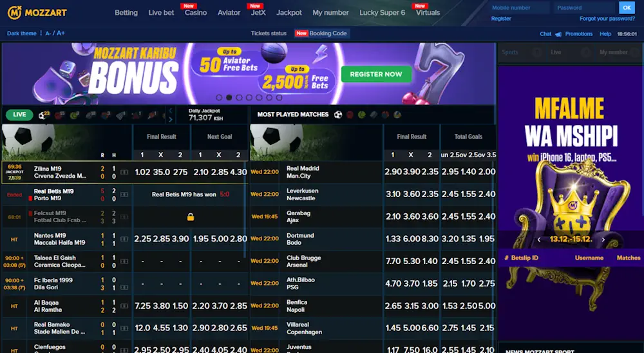Open the Real Madrid vs Man.City match
Screen dimensions: 644x353
click(303, 172)
